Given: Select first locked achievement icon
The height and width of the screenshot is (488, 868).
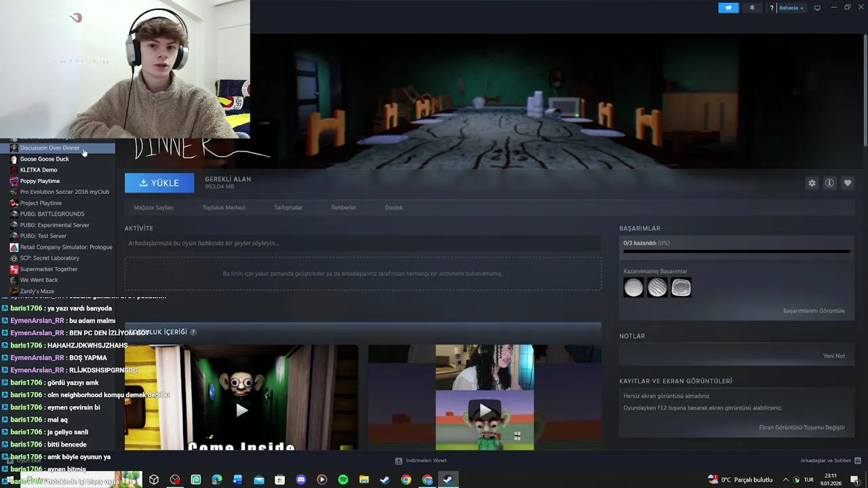Looking at the screenshot, I should click(633, 288).
